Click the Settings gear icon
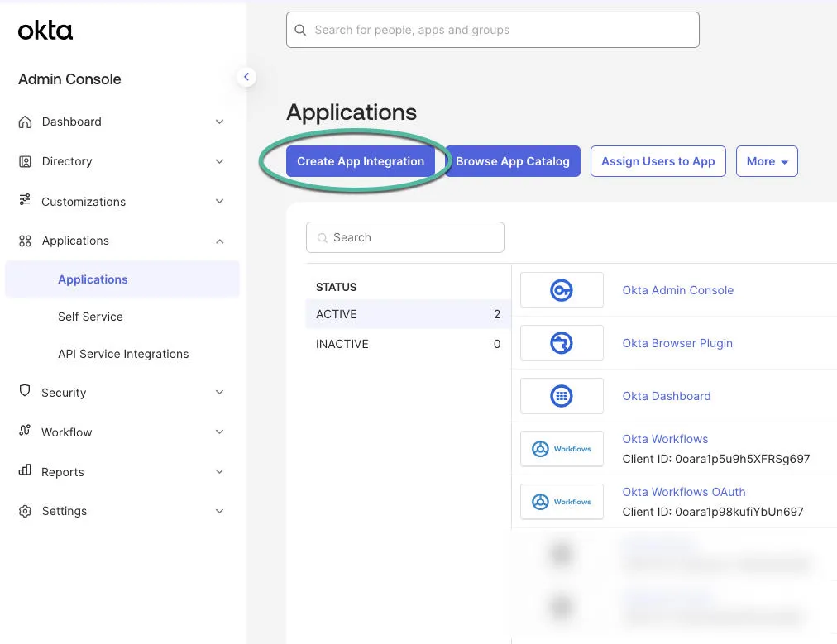The height and width of the screenshot is (644, 837). point(25,511)
